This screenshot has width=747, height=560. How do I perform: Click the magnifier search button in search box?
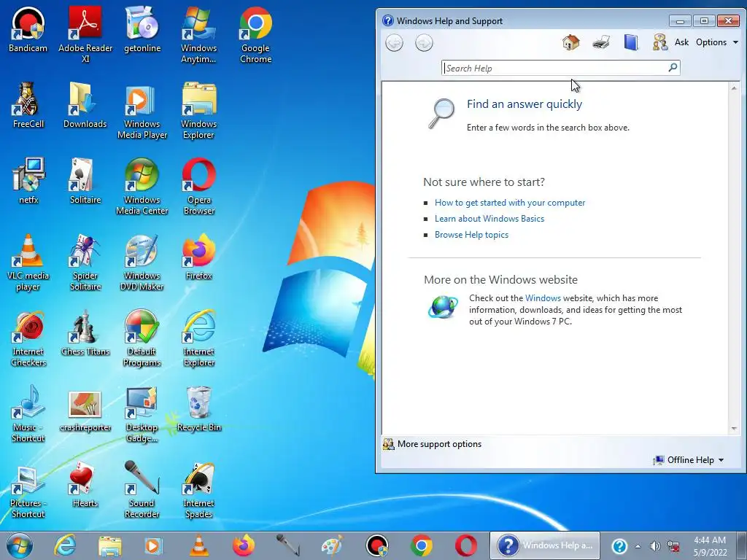[673, 68]
